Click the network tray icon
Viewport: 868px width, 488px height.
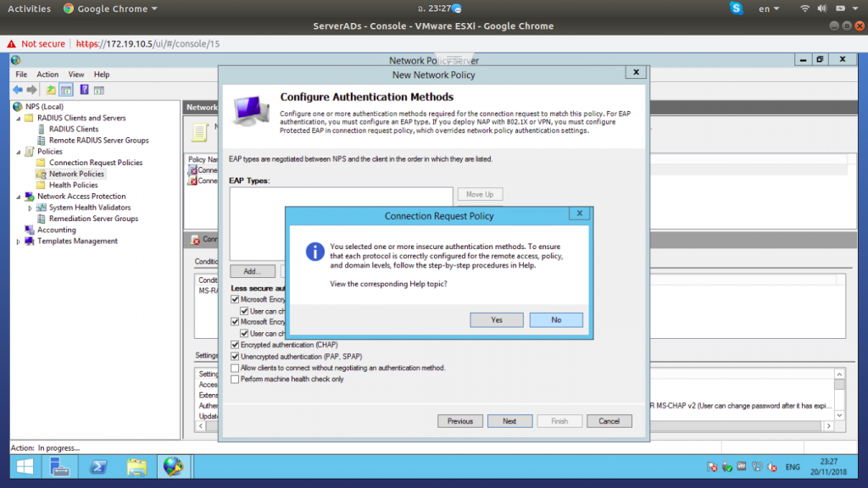coord(757,467)
